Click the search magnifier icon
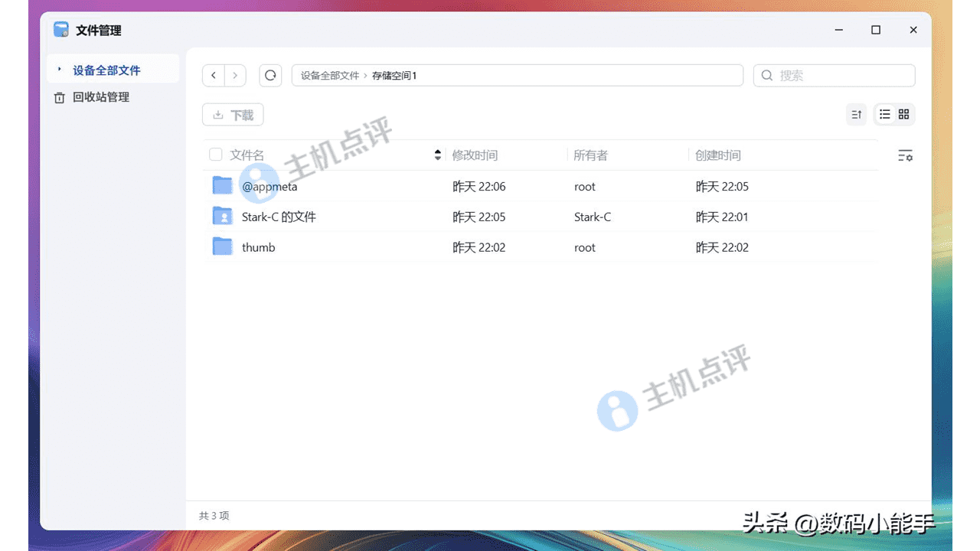Screen dimensions: 980x551 (766, 75)
